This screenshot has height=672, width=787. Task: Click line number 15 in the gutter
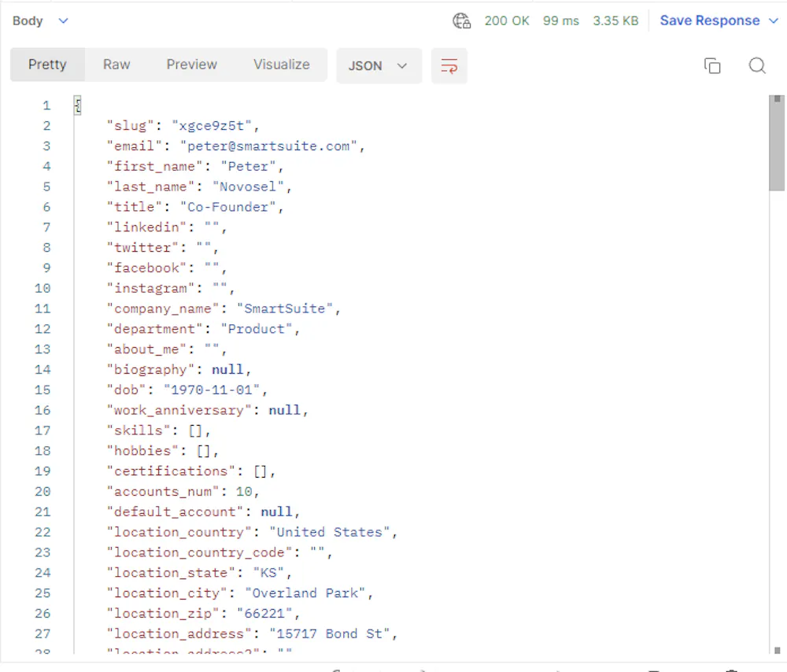(x=42, y=390)
